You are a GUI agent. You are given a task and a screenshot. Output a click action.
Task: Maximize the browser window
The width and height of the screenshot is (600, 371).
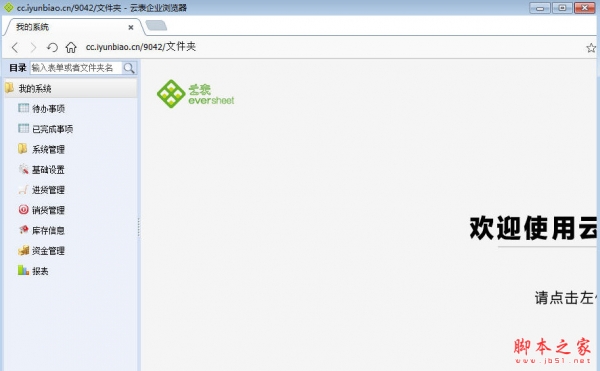[x=562, y=8]
